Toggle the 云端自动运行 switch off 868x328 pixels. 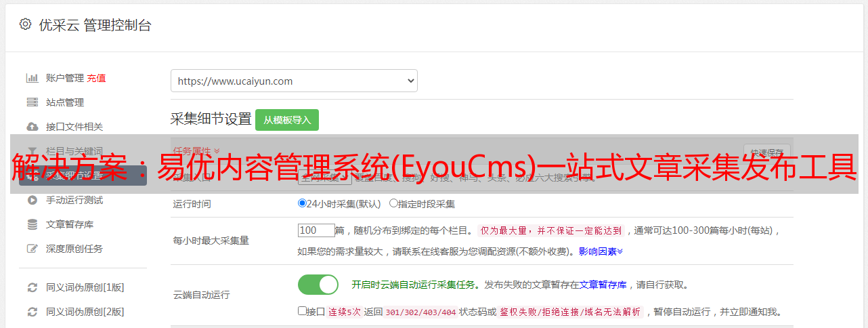tap(318, 285)
